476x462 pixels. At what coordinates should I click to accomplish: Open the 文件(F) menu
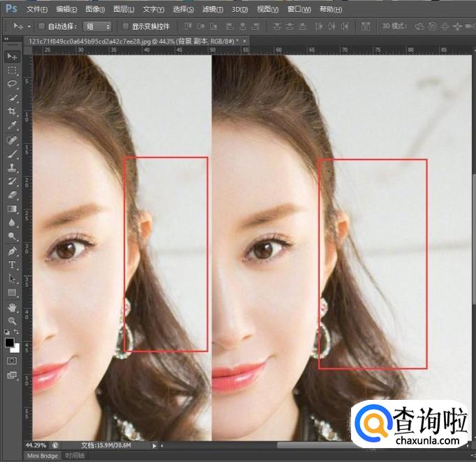(x=37, y=9)
